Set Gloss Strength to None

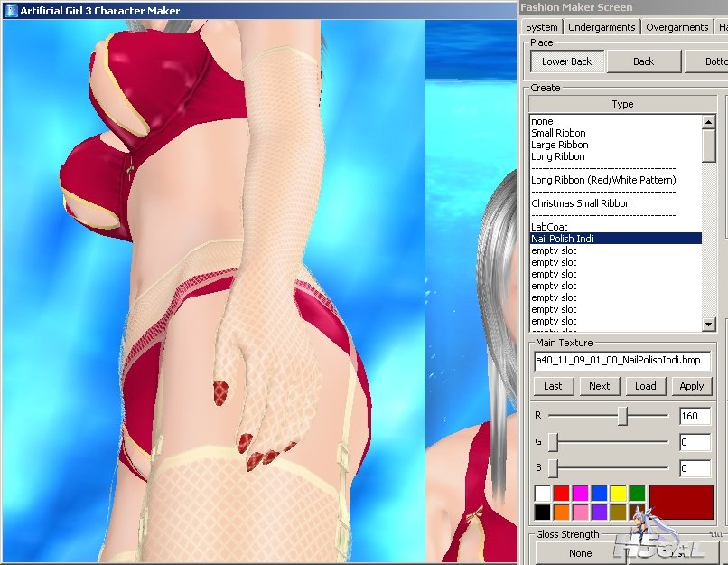[x=581, y=553]
